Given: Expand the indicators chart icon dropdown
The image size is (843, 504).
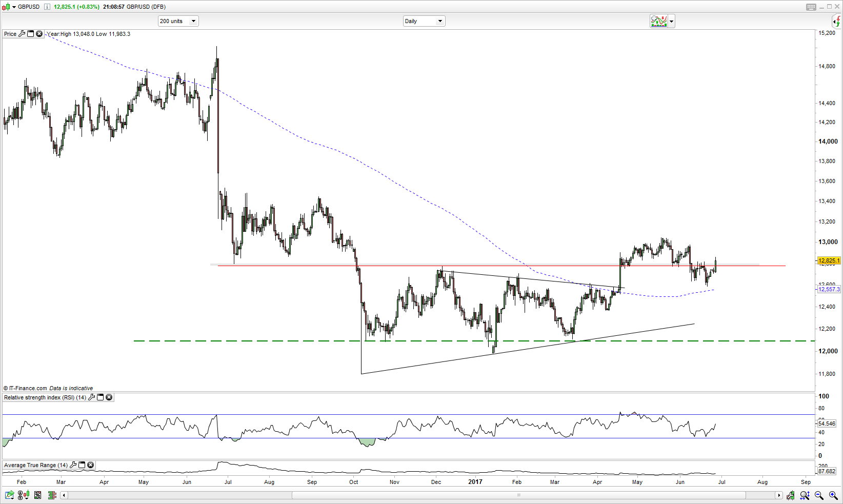Looking at the screenshot, I should [x=671, y=22].
